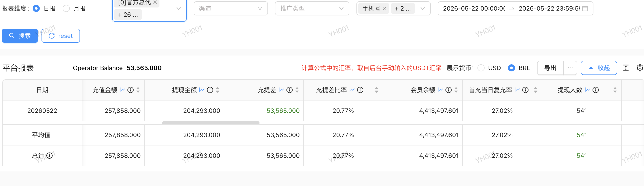Screen dimensions: 644x186
Task: Click the 平均值 row label
Action: (41, 135)
